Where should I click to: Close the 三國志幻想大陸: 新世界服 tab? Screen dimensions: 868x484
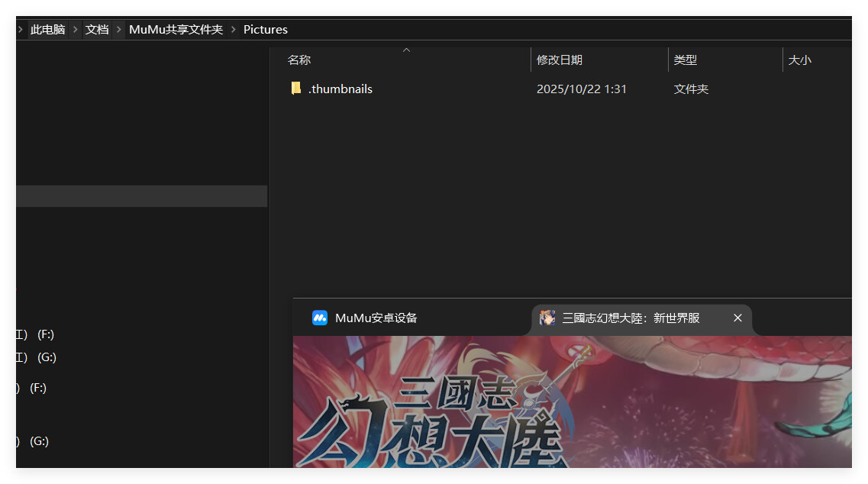[737, 318]
